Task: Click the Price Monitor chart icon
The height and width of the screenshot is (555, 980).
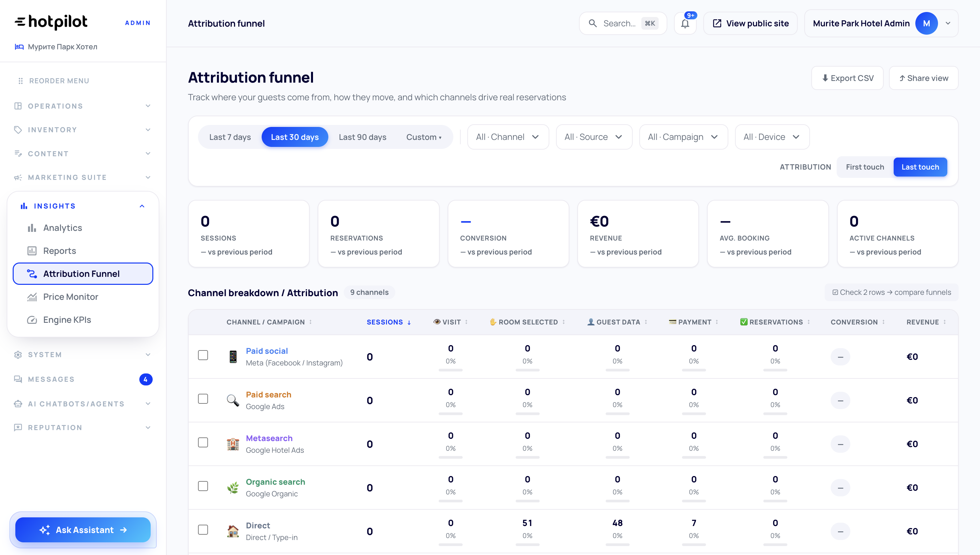Action: click(32, 297)
